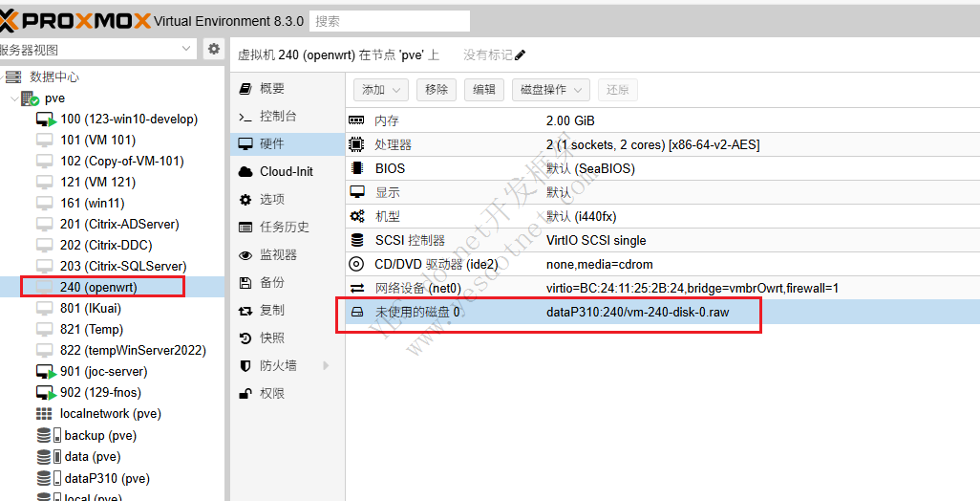Open the Add (添加) dropdown
Viewport: 980px width, 501px height.
pyautogui.click(x=380, y=90)
